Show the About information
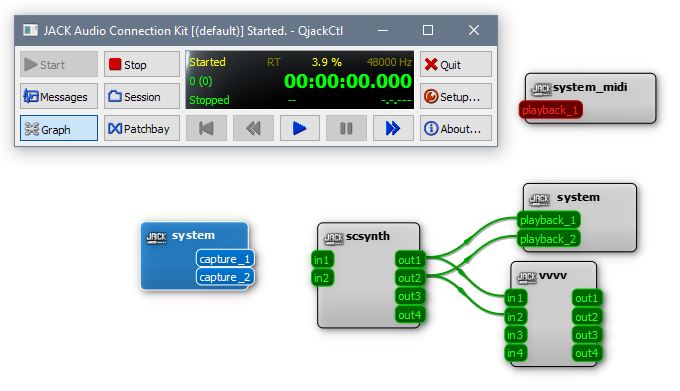This screenshot has height=391, width=680. coord(455,128)
